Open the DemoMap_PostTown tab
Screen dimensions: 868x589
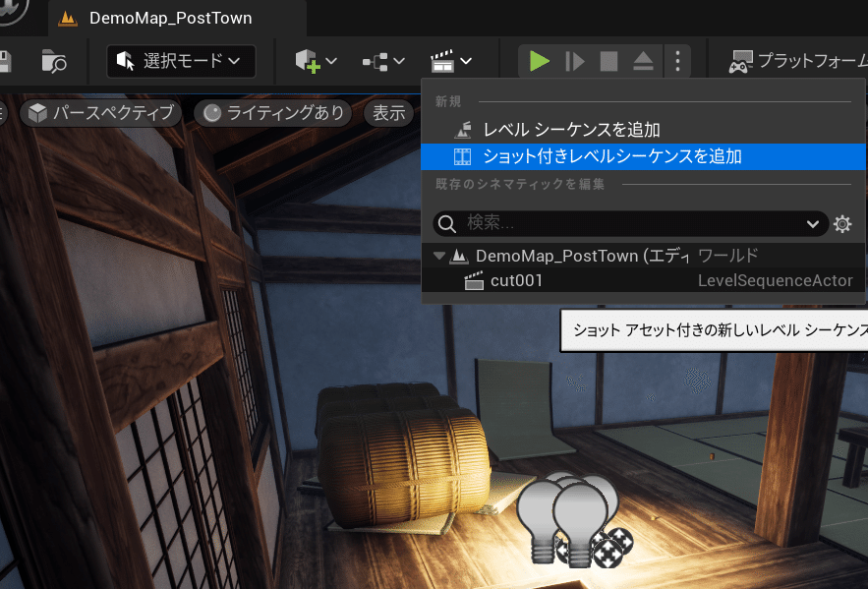click(177, 19)
